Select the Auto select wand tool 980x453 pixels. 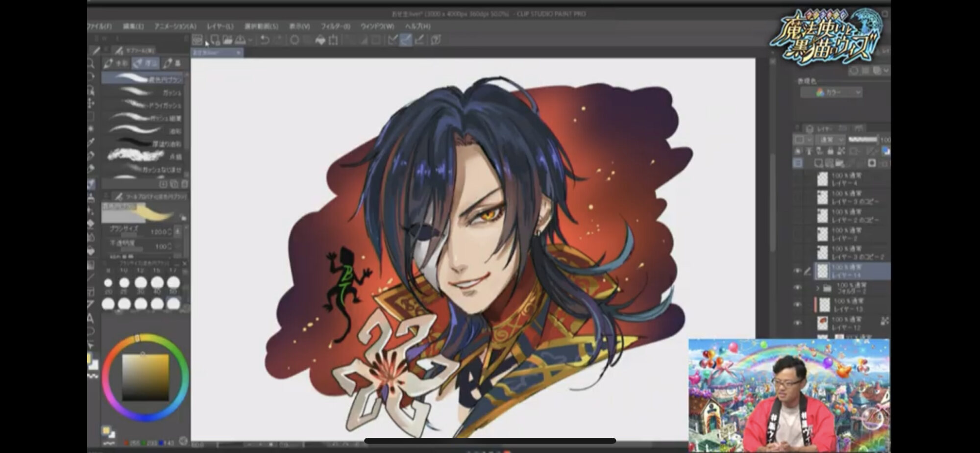(x=91, y=129)
